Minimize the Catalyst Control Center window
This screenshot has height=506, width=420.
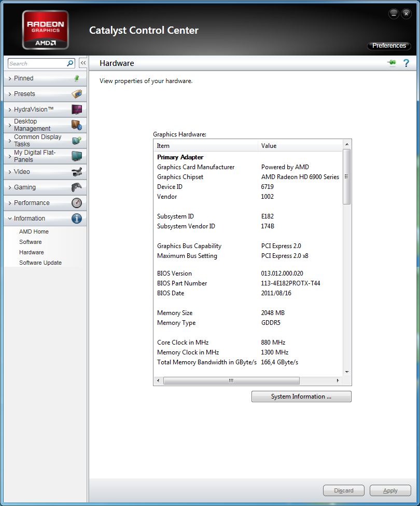(394, 14)
